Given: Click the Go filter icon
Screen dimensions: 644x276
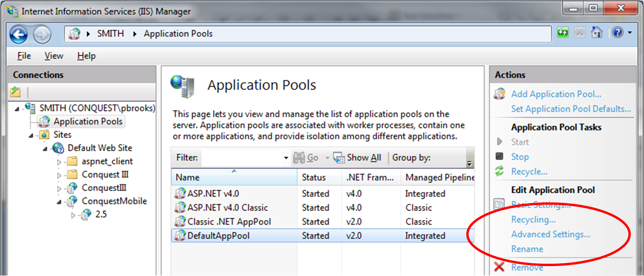Looking at the screenshot, I should 298,158.
